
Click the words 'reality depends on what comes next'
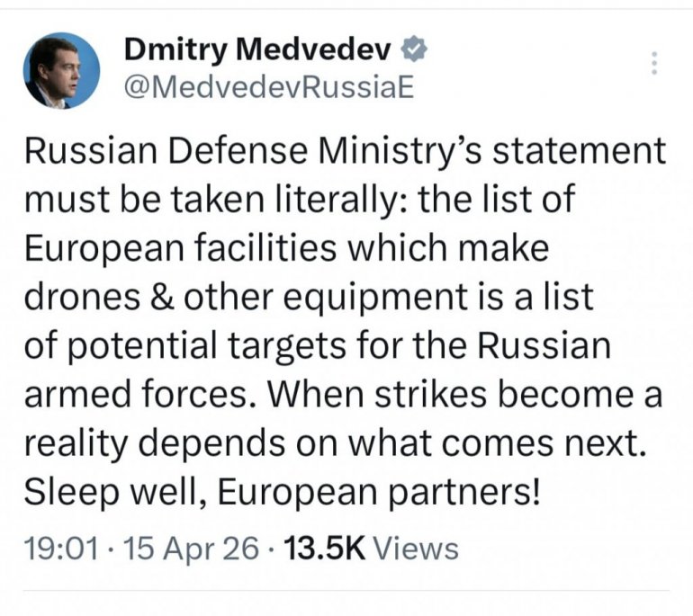(x=331, y=444)
